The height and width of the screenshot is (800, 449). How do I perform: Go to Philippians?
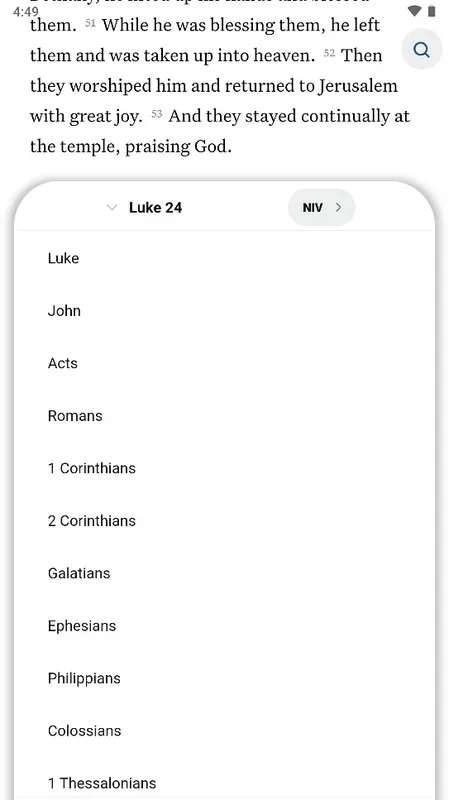point(224,679)
